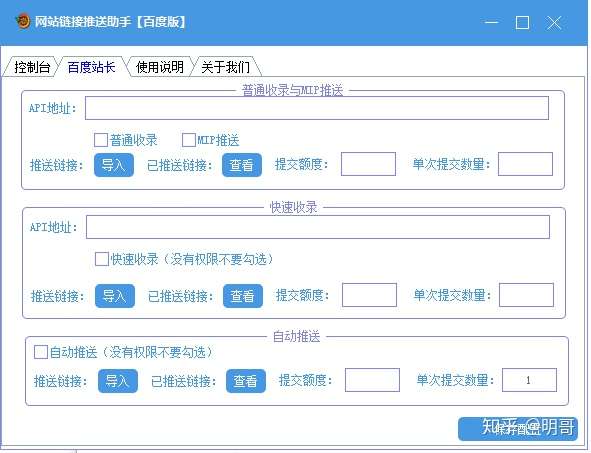Select 单次提交数量 box in 快速收录 section
The height and width of the screenshot is (453, 591).
point(526,295)
